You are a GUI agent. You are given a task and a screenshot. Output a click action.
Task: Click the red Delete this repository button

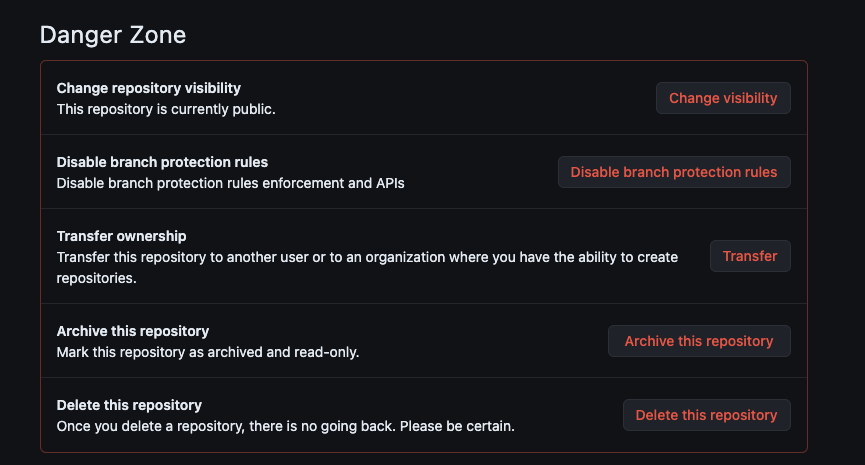point(706,415)
